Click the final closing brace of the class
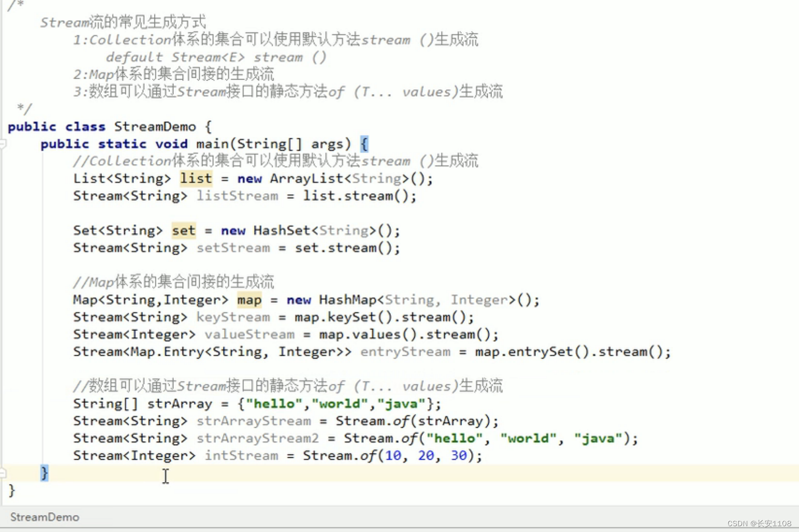Image resolution: width=799 pixels, height=532 pixels. click(12, 491)
